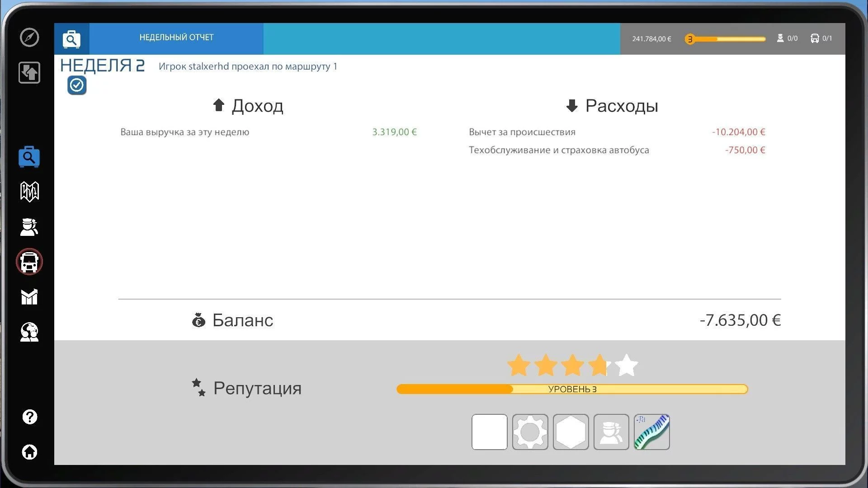Open the briefcase weekly report sidebar icon
The height and width of the screenshot is (488, 868).
pyautogui.click(x=29, y=157)
